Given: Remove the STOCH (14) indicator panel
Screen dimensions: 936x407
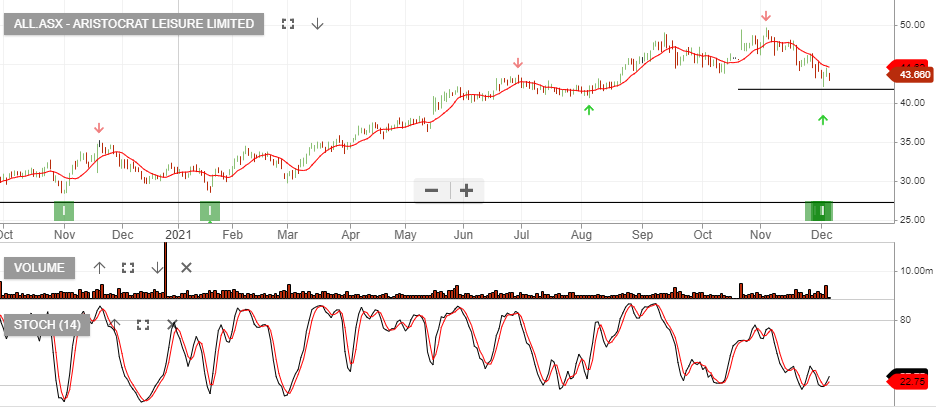Looking at the screenshot, I should tap(172, 325).
